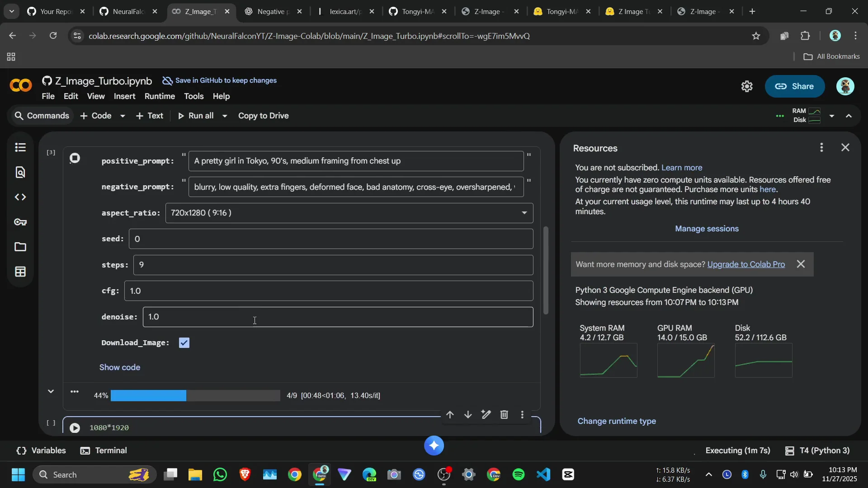Expand RAM Disk connection options arrow
This screenshot has height=488, width=868.
click(832, 116)
